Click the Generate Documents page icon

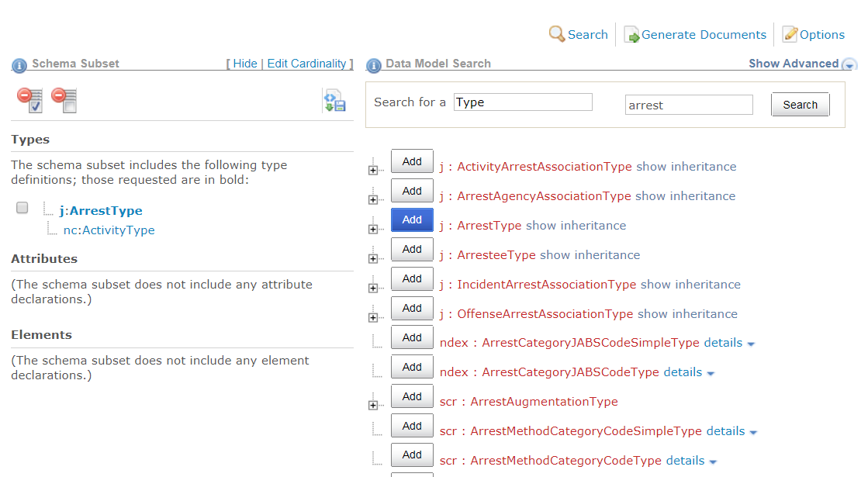click(x=631, y=35)
